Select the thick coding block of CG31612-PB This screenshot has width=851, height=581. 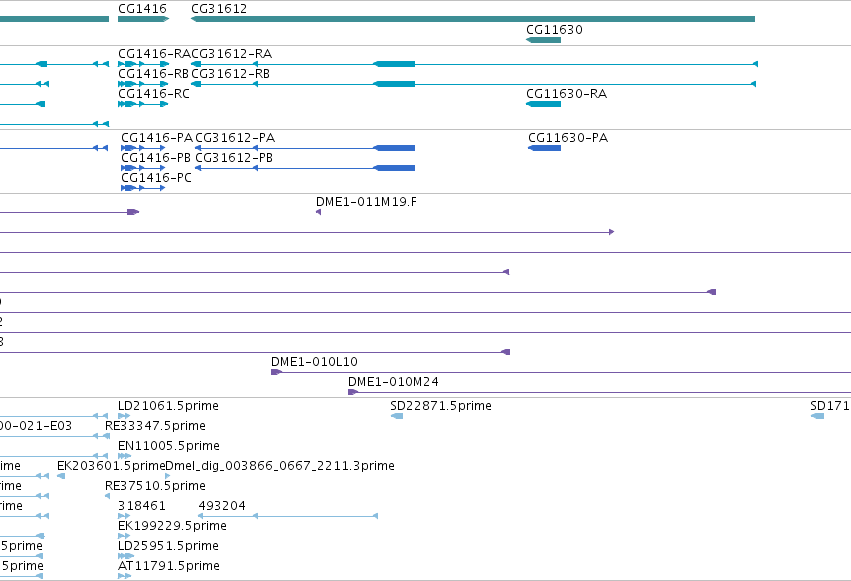395,168
